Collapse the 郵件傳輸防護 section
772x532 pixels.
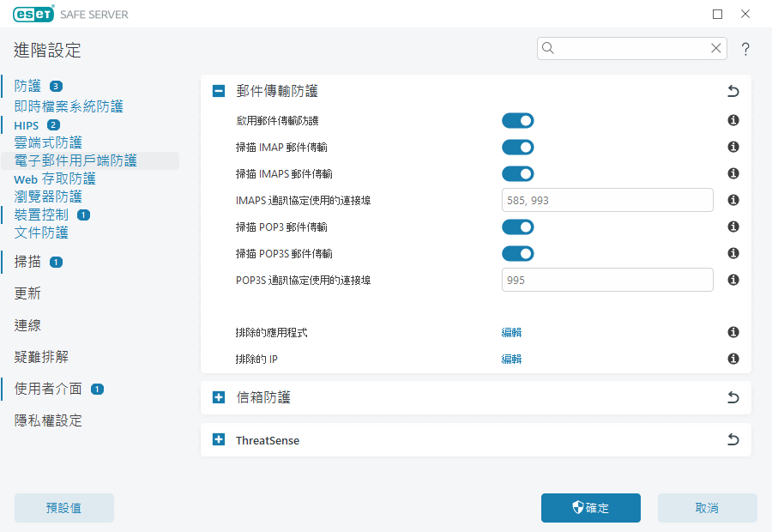coord(218,90)
